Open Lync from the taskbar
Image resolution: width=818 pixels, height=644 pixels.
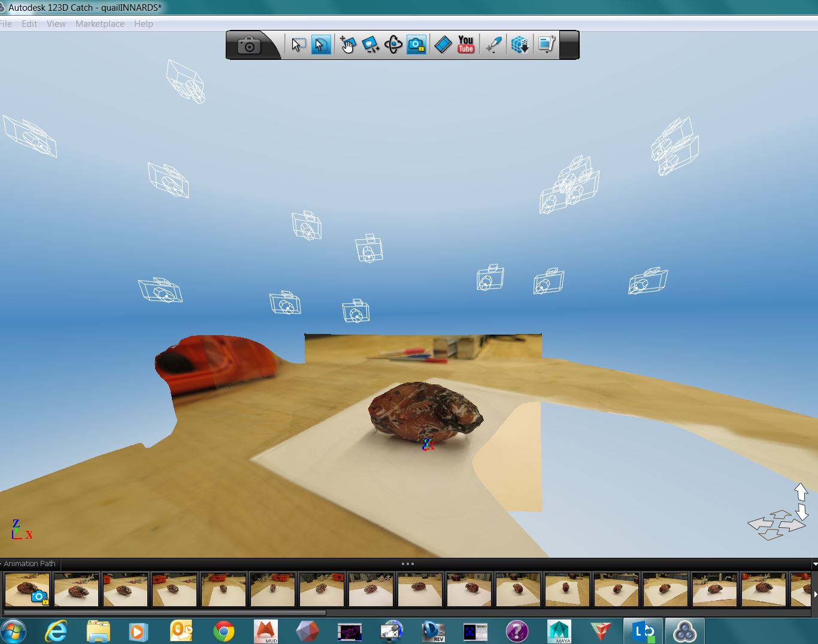point(643,631)
